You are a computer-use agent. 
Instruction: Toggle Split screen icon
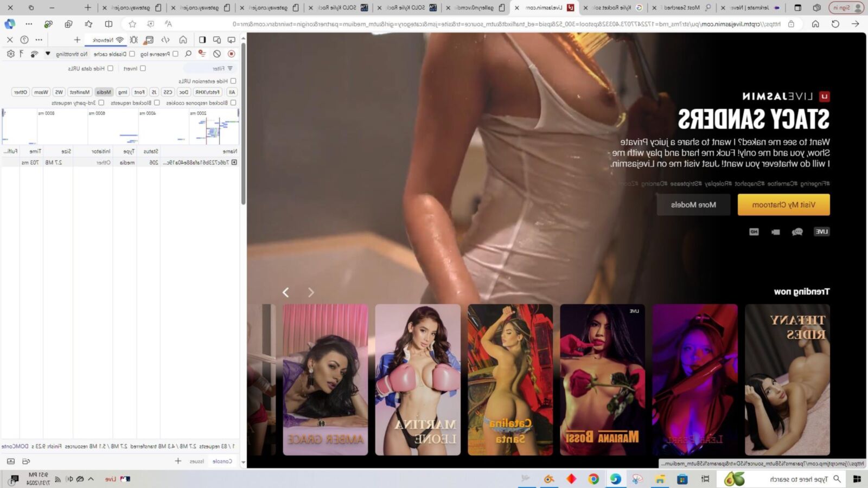click(x=108, y=24)
